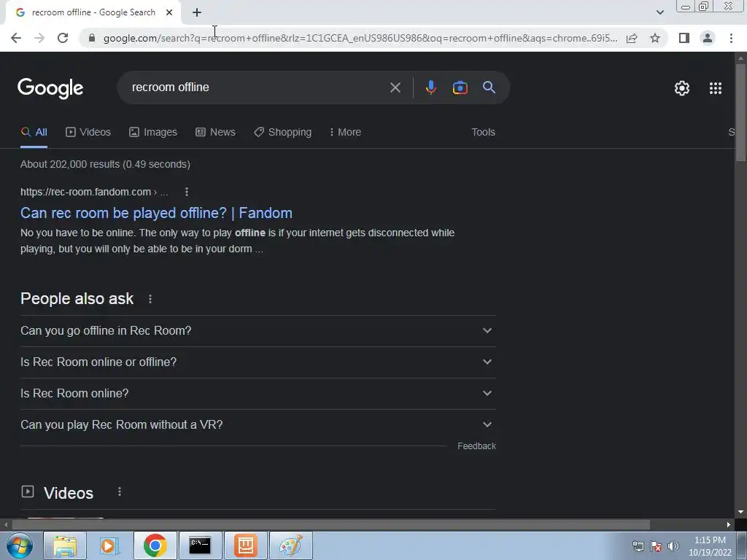Image resolution: width=747 pixels, height=560 pixels.
Task: Open the Command Prompt taskbar icon
Action: (200, 545)
